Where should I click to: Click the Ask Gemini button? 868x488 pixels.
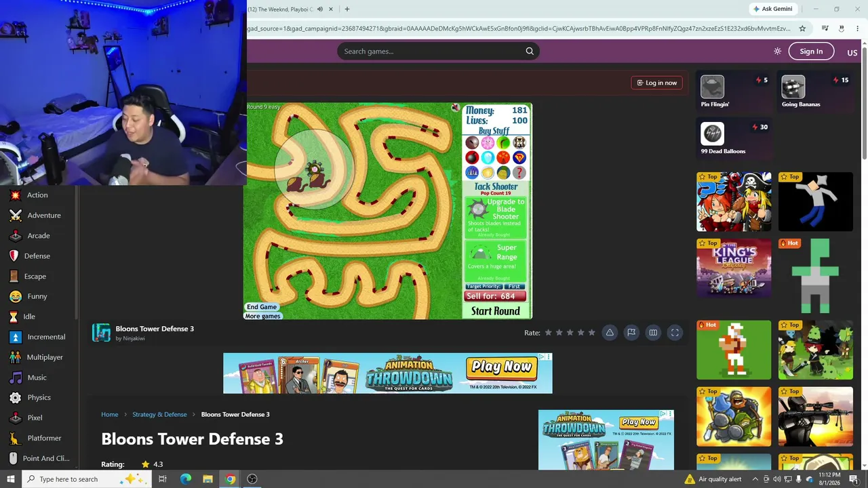pos(773,9)
